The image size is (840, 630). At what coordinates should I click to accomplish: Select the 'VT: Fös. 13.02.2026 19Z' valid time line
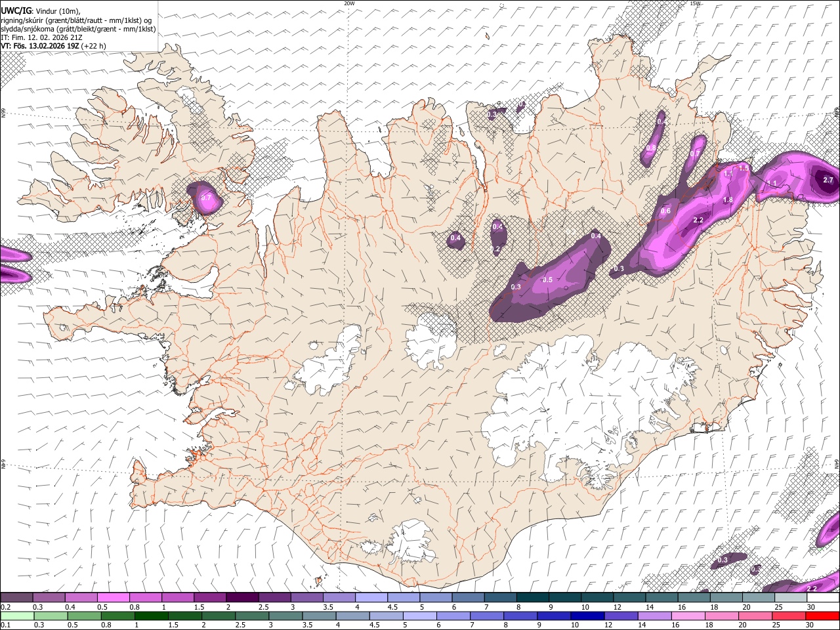(53, 46)
